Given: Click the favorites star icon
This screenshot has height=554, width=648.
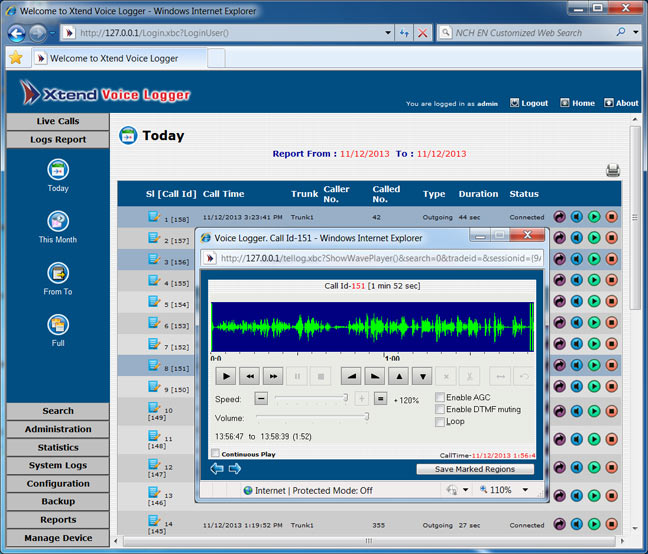Looking at the screenshot, I should (x=16, y=57).
